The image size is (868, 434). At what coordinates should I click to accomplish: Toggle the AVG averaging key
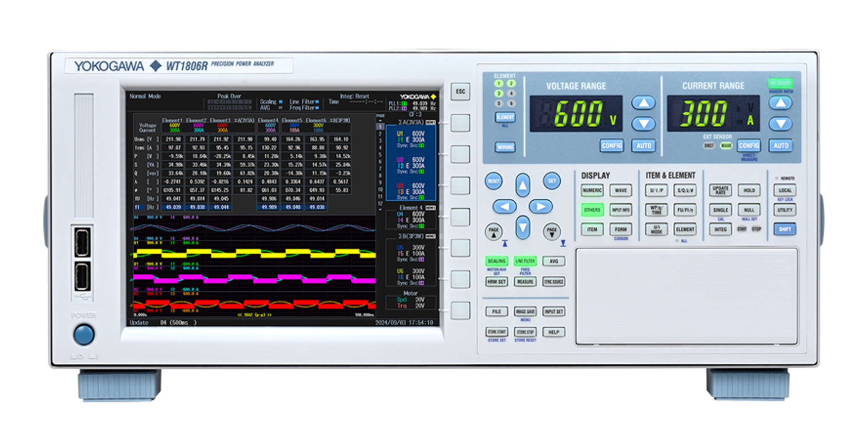554,261
